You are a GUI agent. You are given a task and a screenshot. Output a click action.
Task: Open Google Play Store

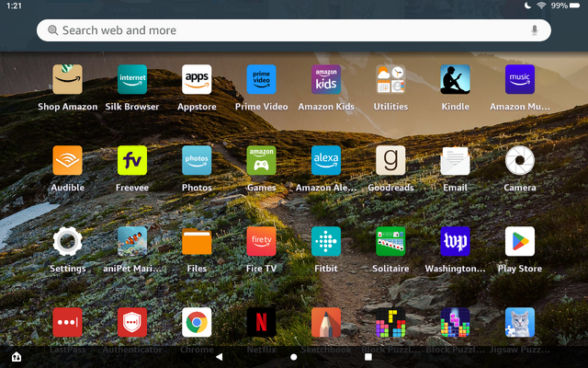(x=520, y=241)
